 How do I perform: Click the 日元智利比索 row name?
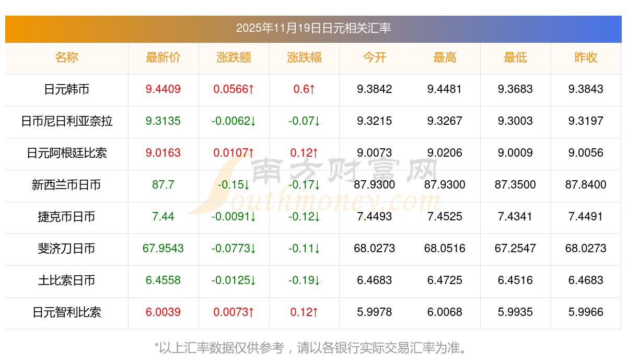click(66, 312)
